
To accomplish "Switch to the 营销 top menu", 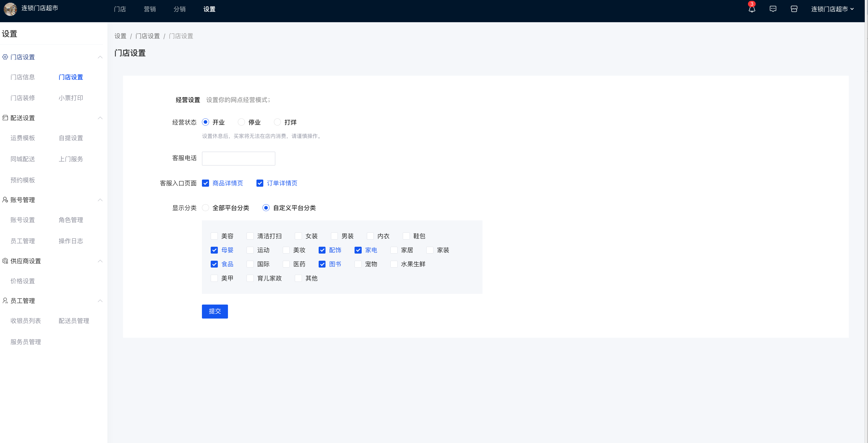I will point(150,9).
